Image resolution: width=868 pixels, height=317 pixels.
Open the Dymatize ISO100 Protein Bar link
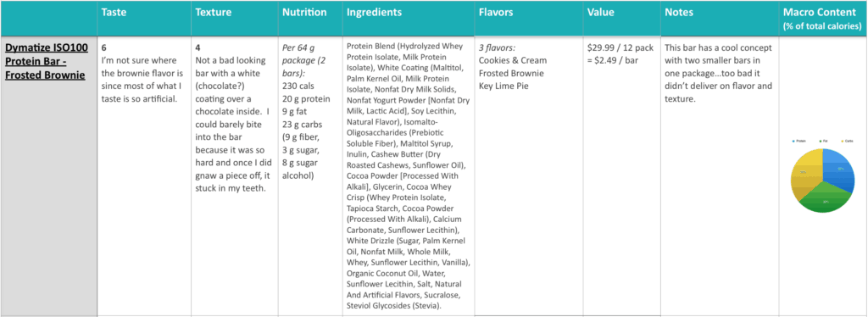[47, 61]
